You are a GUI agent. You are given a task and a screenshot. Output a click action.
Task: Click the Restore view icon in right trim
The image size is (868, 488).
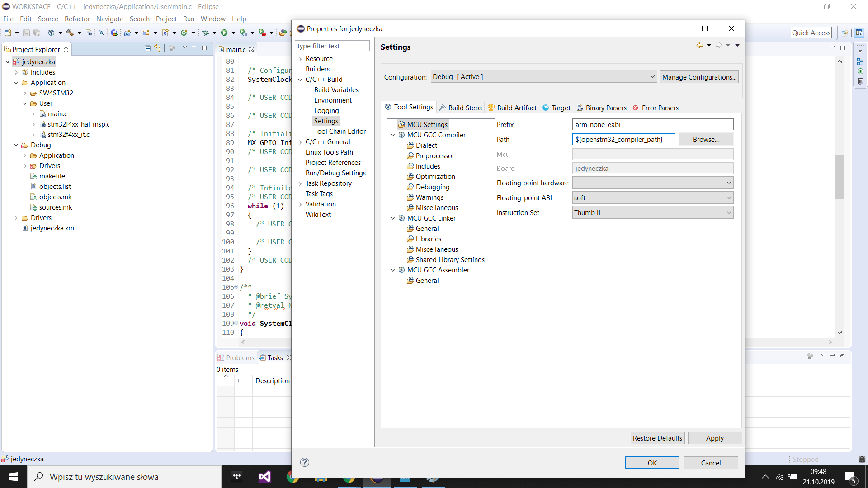[860, 51]
